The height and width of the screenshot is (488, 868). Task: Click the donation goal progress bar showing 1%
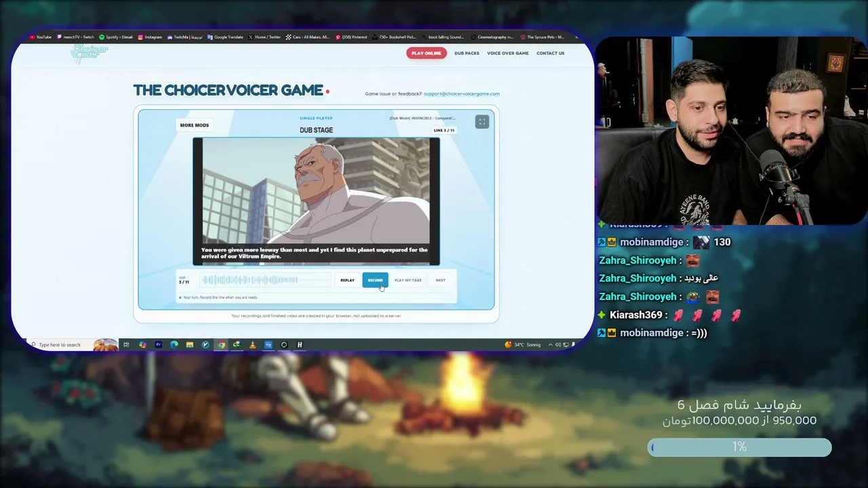pos(739,447)
